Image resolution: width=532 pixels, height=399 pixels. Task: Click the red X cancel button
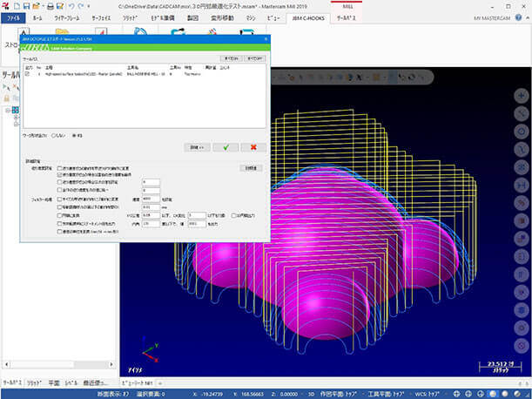click(x=253, y=147)
